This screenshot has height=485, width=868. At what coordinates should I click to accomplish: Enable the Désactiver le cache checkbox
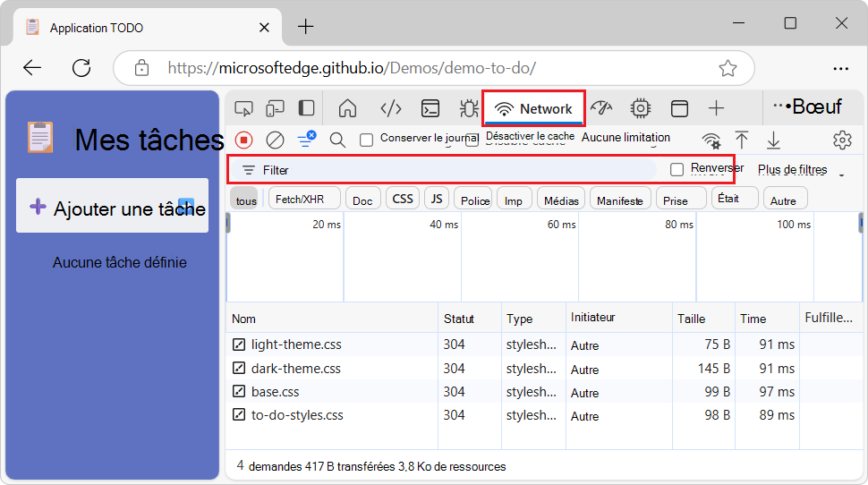point(472,140)
